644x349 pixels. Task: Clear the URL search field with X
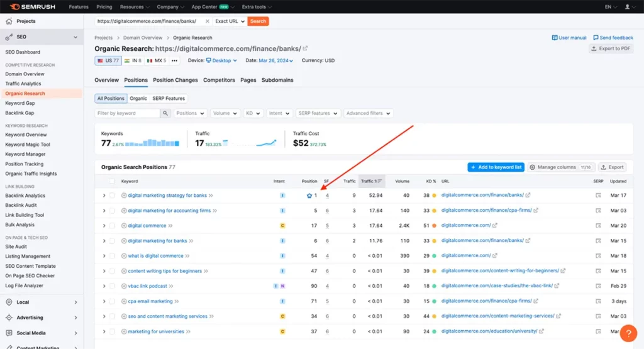pos(207,21)
